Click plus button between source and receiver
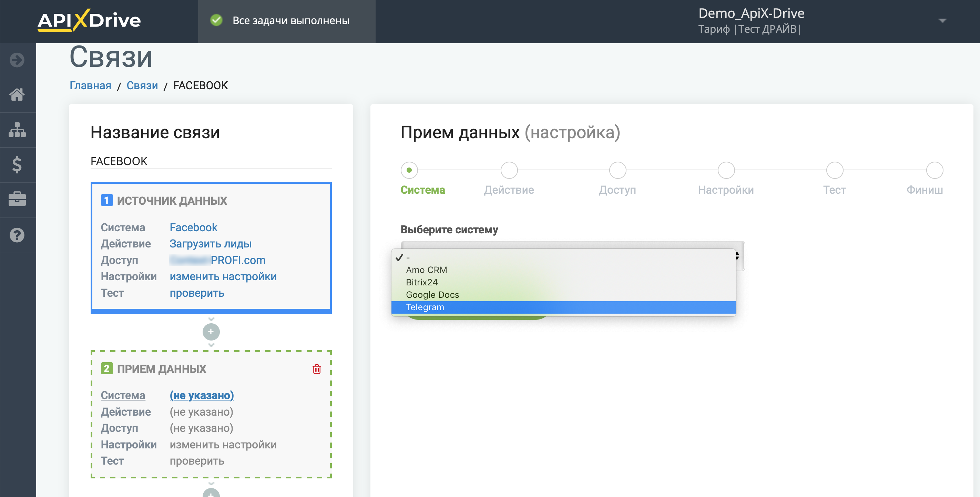This screenshot has height=497, width=980. click(x=211, y=332)
